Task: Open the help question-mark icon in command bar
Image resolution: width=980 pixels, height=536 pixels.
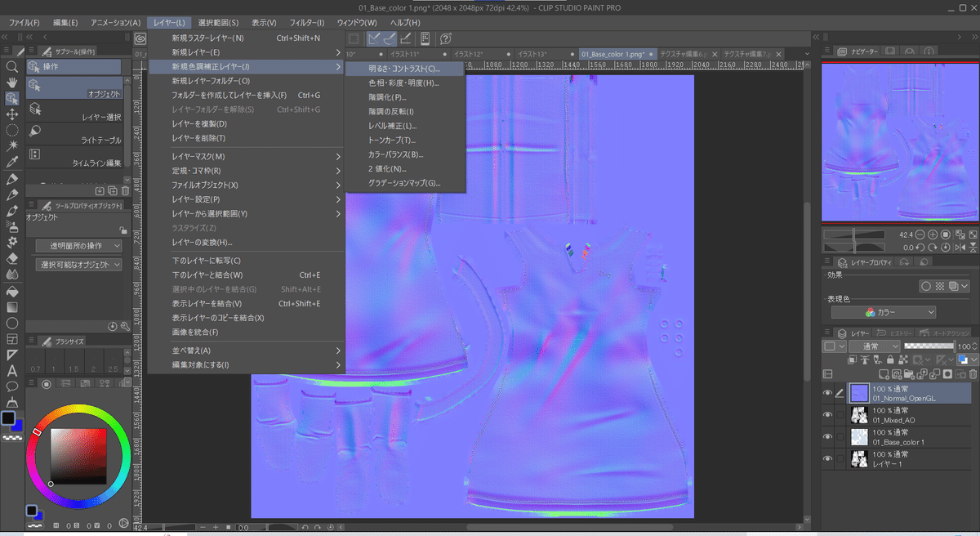Action: pos(446,38)
